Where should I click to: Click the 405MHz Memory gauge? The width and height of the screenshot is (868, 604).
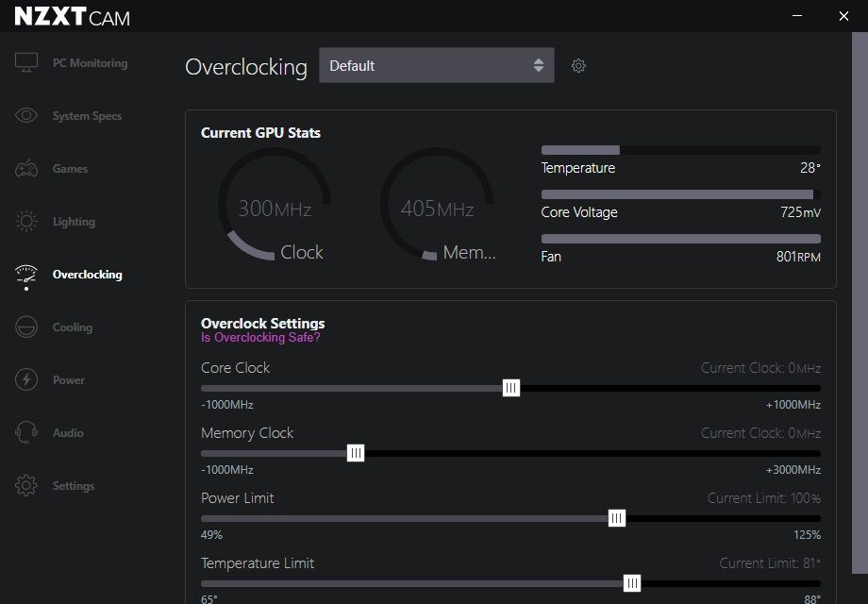[x=437, y=204]
